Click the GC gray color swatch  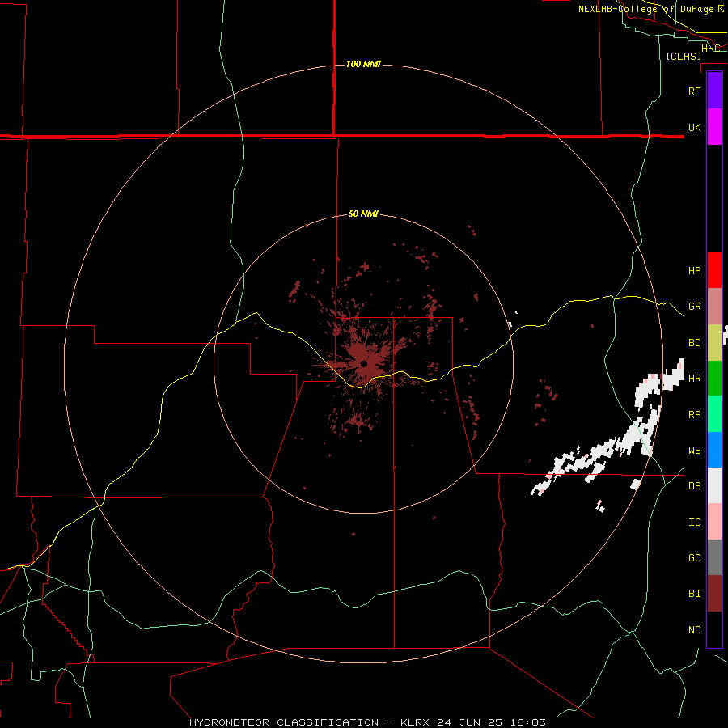[x=714, y=557]
